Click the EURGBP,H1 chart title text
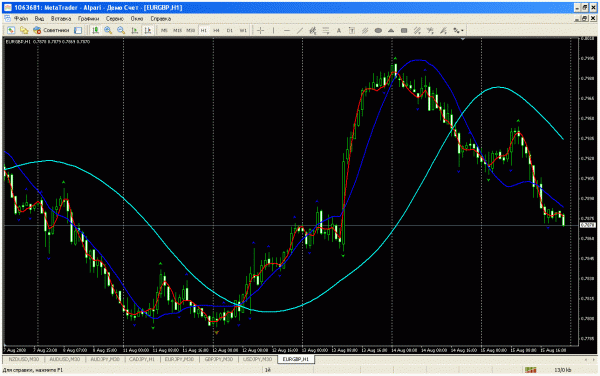Image resolution: width=600 pixels, height=376 pixels. coord(18,41)
